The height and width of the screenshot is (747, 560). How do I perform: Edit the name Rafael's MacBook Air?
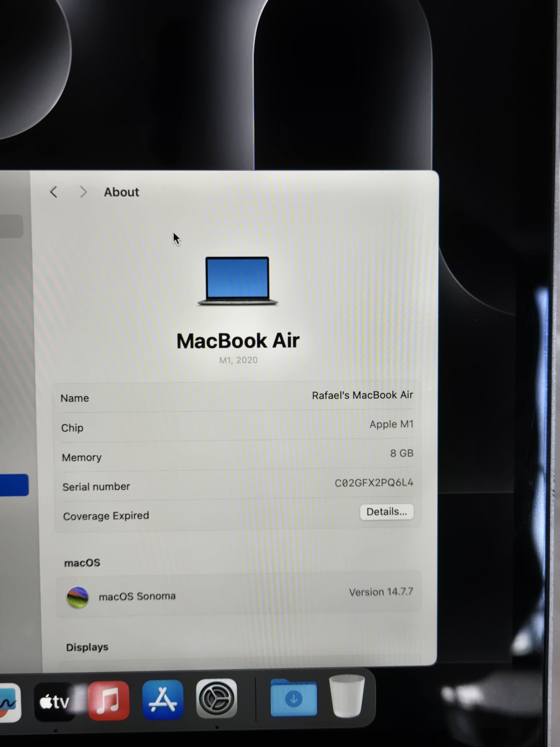(363, 395)
